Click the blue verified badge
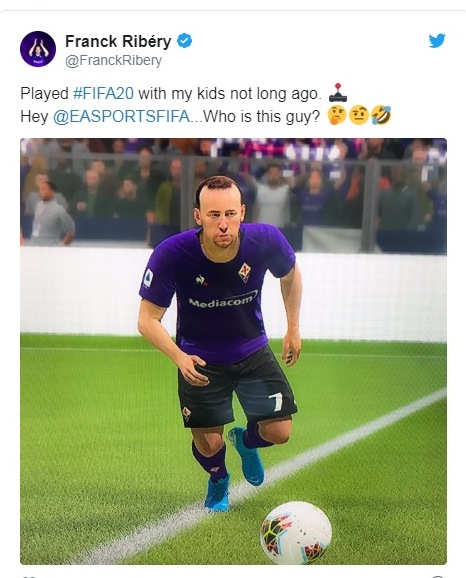Screen dimensions: 466x578 click(185, 41)
